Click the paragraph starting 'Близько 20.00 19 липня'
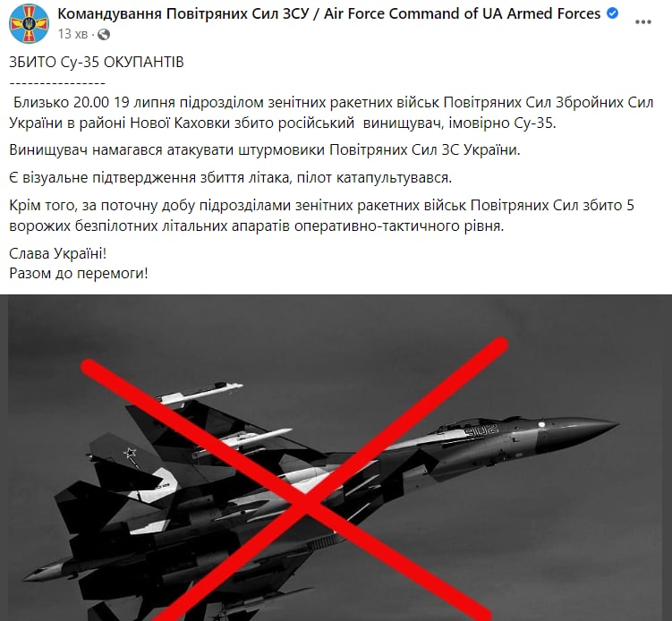This screenshot has height=621, width=672. [331, 113]
